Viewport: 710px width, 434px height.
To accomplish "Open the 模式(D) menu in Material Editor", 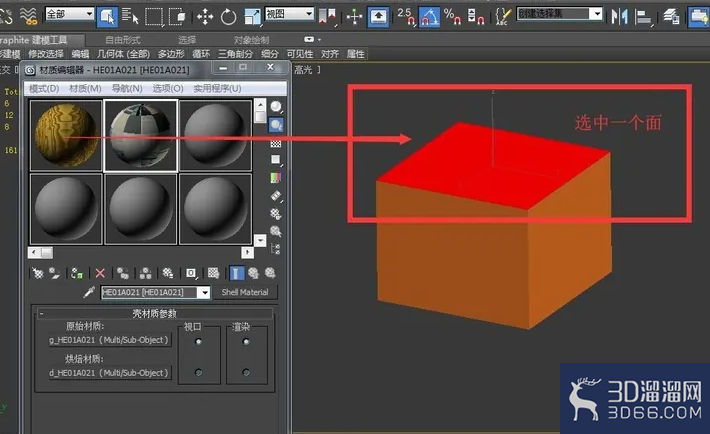I will coord(44,88).
